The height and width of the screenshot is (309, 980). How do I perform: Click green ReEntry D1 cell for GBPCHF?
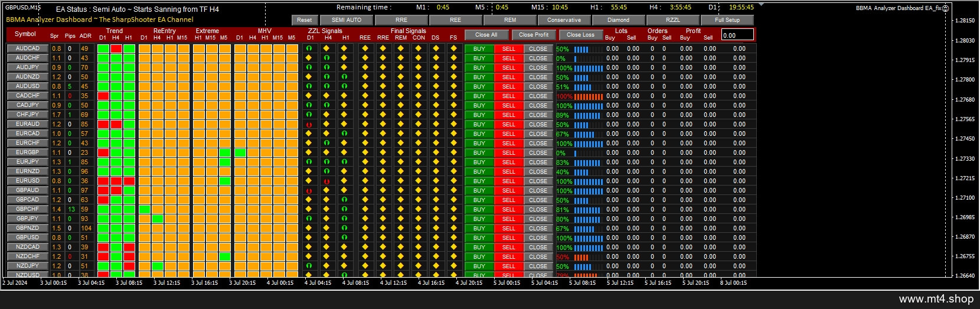pos(145,209)
